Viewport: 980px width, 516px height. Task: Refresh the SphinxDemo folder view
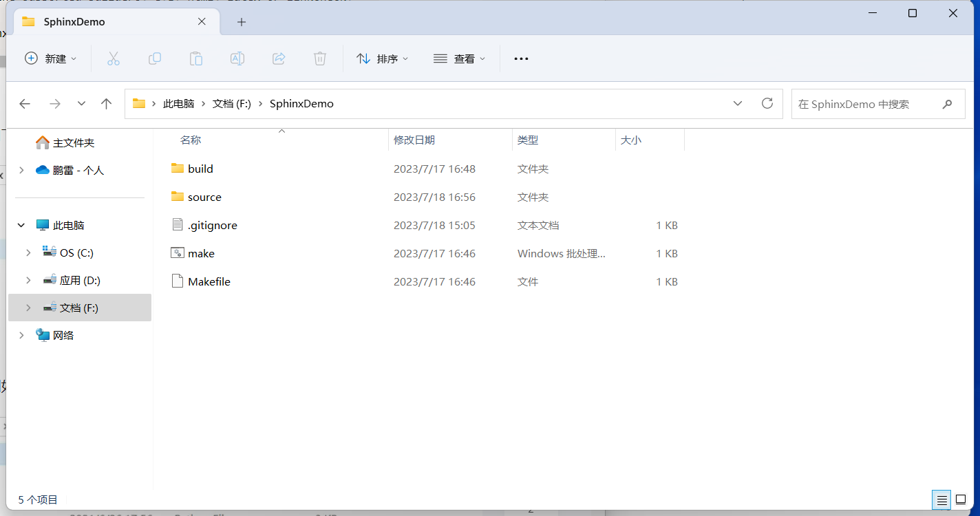coord(767,103)
